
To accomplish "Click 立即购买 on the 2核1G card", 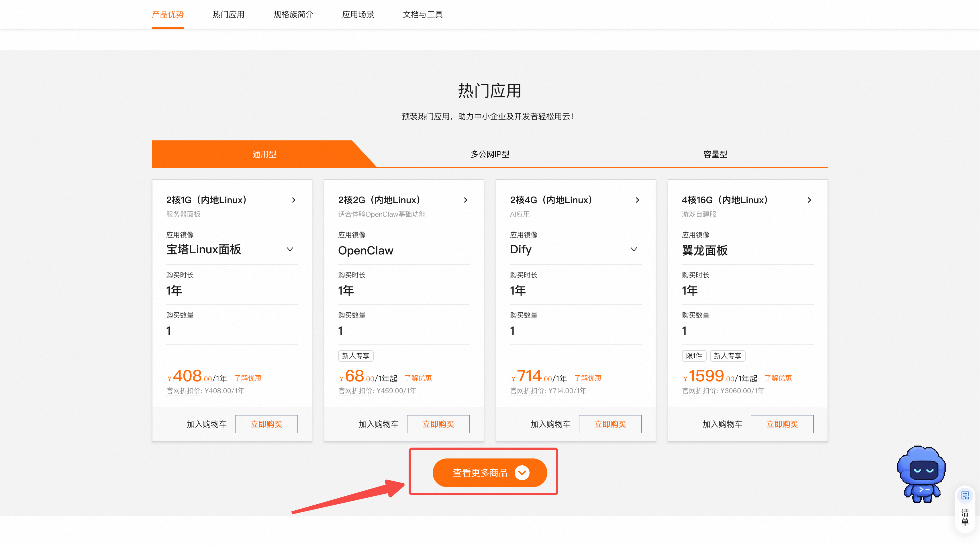I will click(x=266, y=424).
